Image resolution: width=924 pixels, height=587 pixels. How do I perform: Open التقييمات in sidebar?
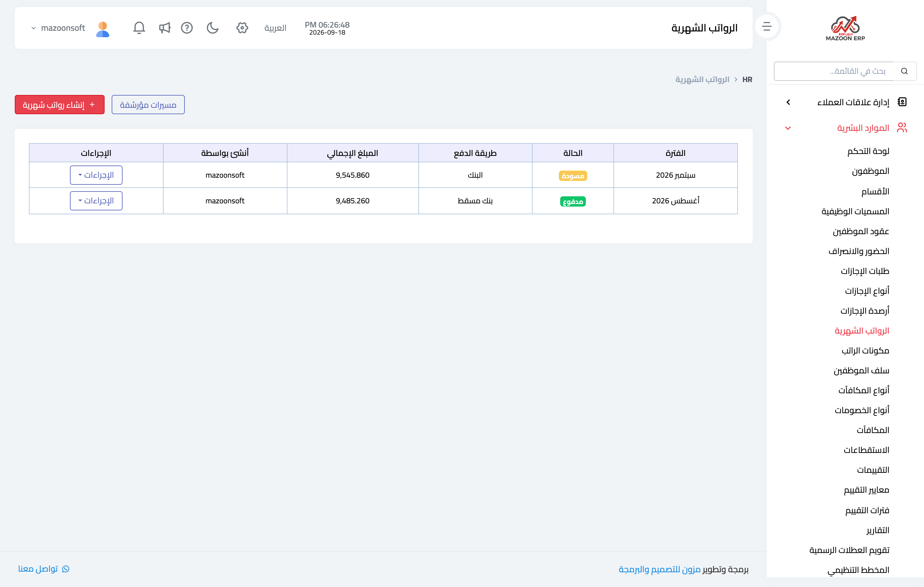tap(873, 470)
